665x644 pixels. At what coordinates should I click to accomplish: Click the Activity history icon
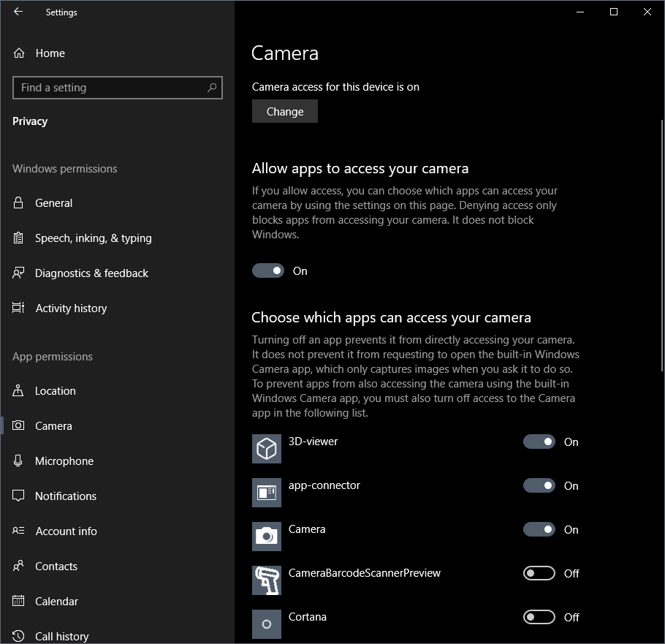pyautogui.click(x=18, y=308)
